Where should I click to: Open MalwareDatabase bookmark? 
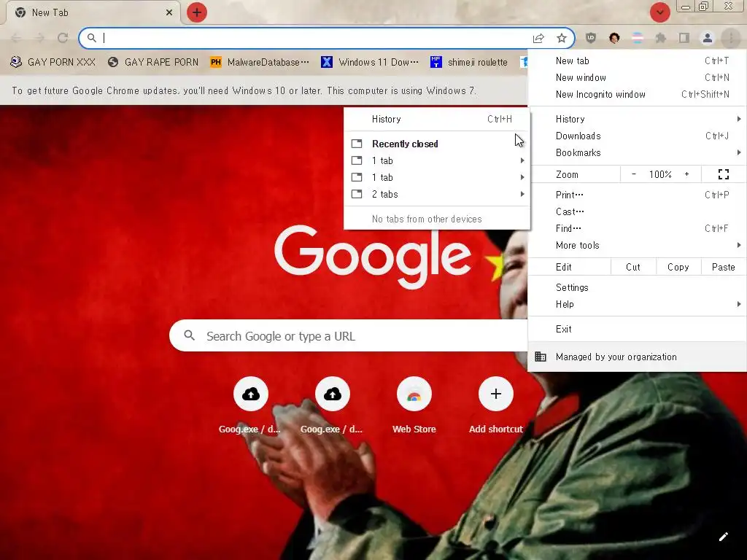tap(260, 62)
